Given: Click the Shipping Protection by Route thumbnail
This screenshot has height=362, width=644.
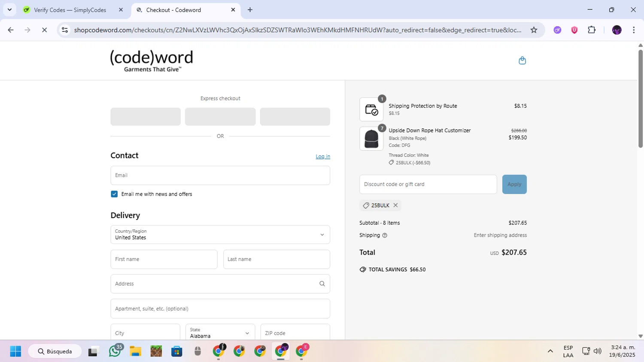Looking at the screenshot, I should [371, 110].
